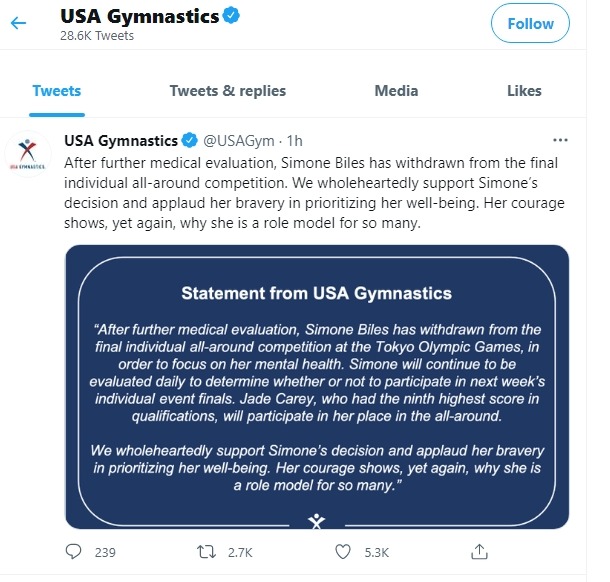Open the USA Gymnastics profile avatar
This screenshot has width=610, height=582.
tap(28, 154)
